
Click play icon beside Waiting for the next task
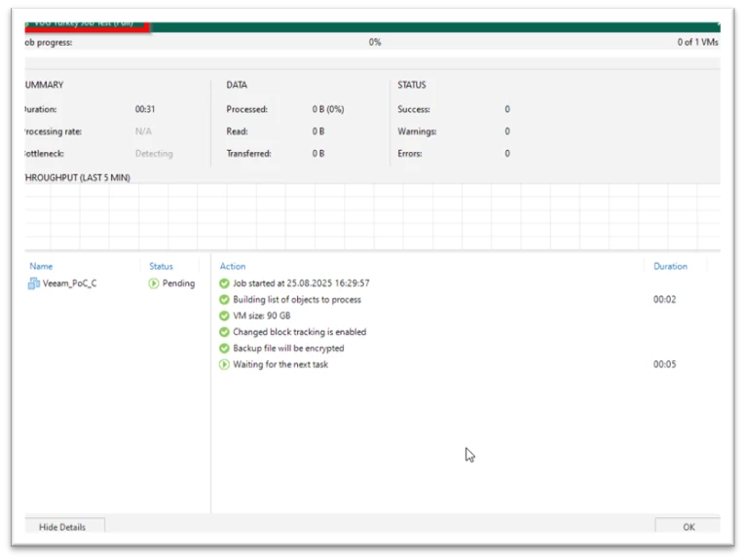pos(224,364)
